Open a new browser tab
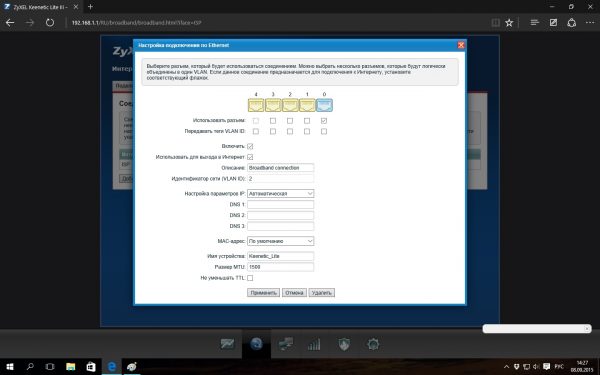This screenshot has width=600, height=375. click(x=90, y=7)
